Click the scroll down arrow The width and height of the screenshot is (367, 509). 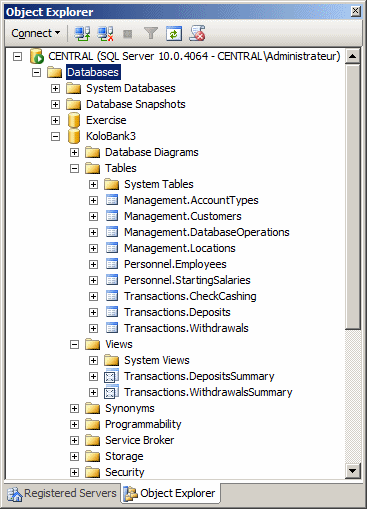pyautogui.click(x=353, y=471)
